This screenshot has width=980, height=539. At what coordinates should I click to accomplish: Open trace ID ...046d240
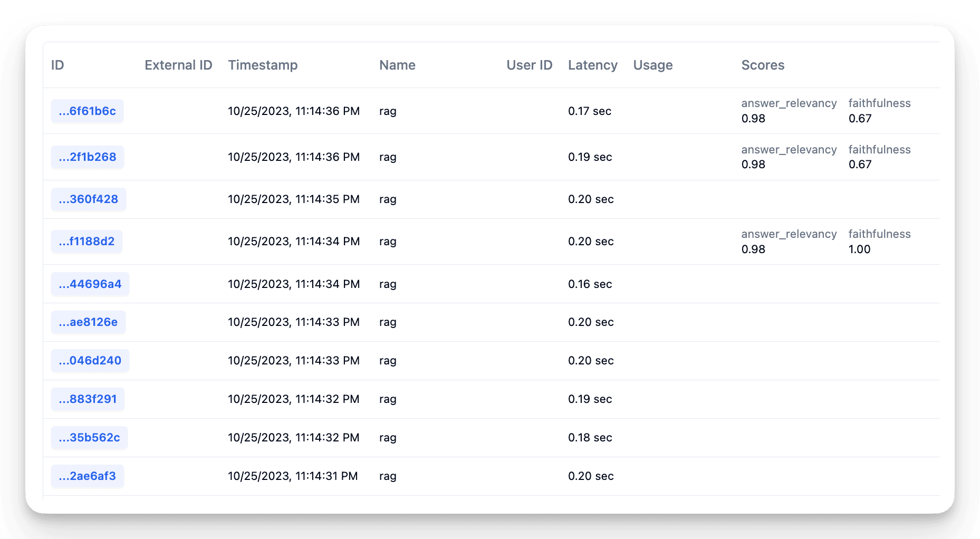(x=90, y=361)
